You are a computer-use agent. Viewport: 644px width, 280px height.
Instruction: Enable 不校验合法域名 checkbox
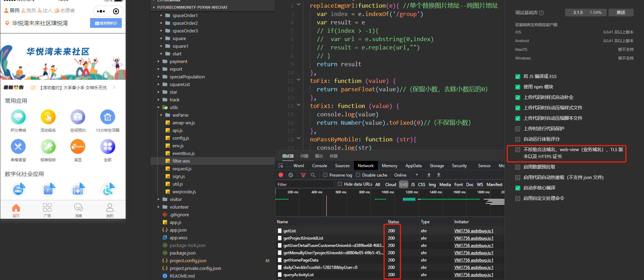518,150
